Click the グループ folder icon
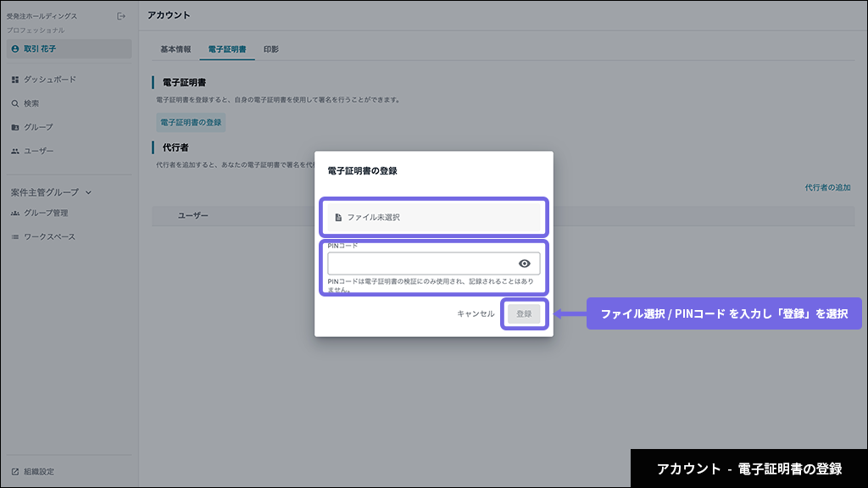The image size is (868, 488). pos(15,127)
